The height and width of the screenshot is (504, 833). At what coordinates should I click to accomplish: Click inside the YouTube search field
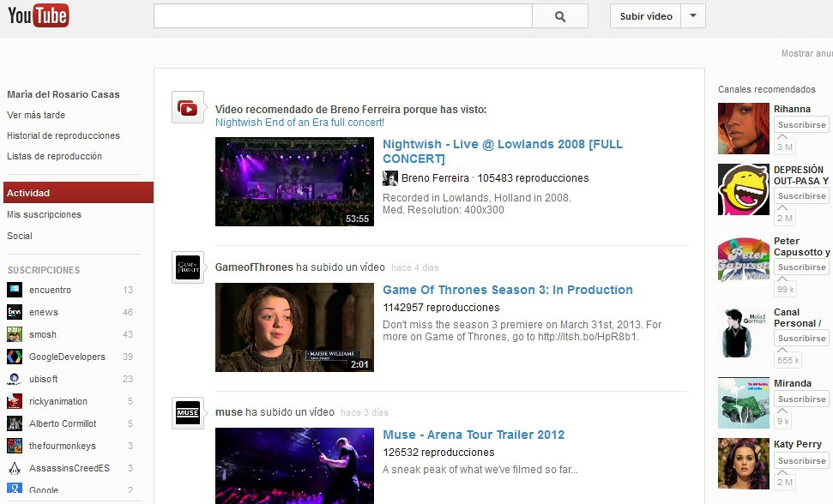pyautogui.click(x=343, y=16)
